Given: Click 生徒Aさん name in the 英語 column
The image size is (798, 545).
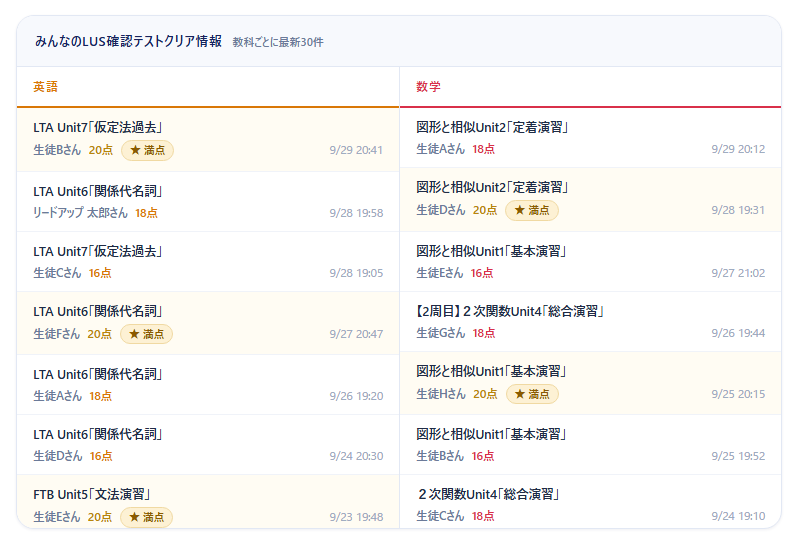Looking at the screenshot, I should point(58,396).
